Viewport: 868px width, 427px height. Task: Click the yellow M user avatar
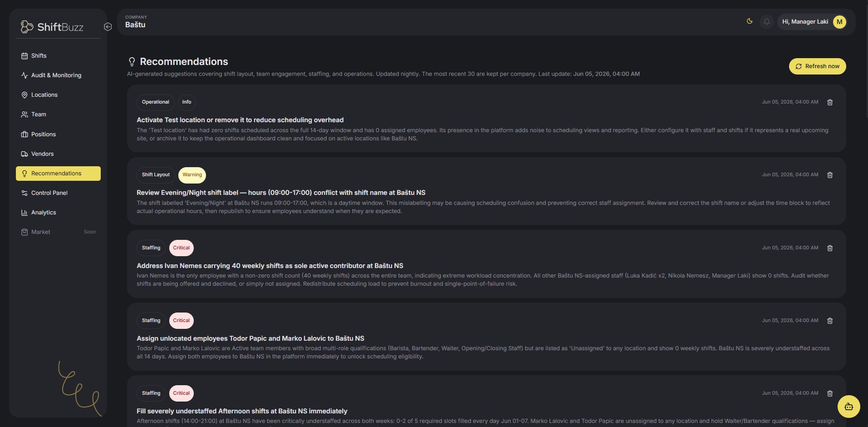pos(839,22)
